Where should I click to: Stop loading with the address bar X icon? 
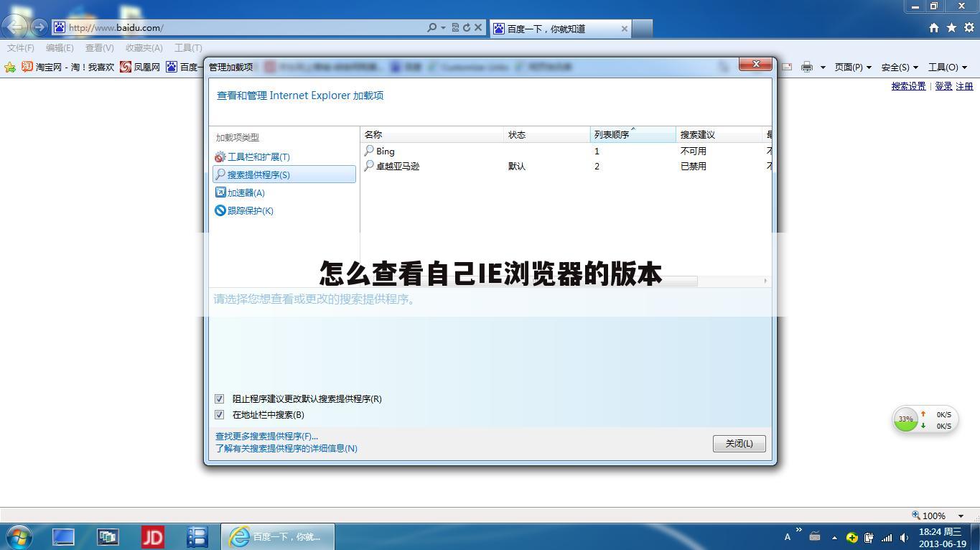[x=478, y=28]
